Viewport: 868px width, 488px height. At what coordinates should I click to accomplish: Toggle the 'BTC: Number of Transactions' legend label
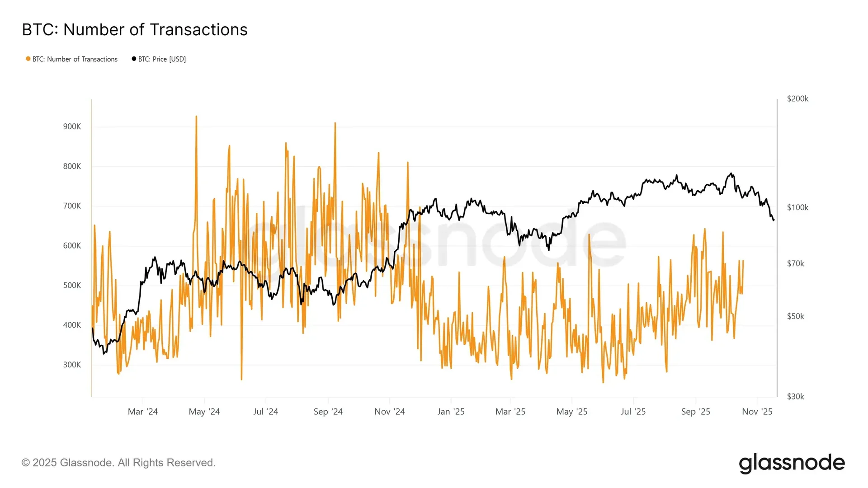click(75, 59)
